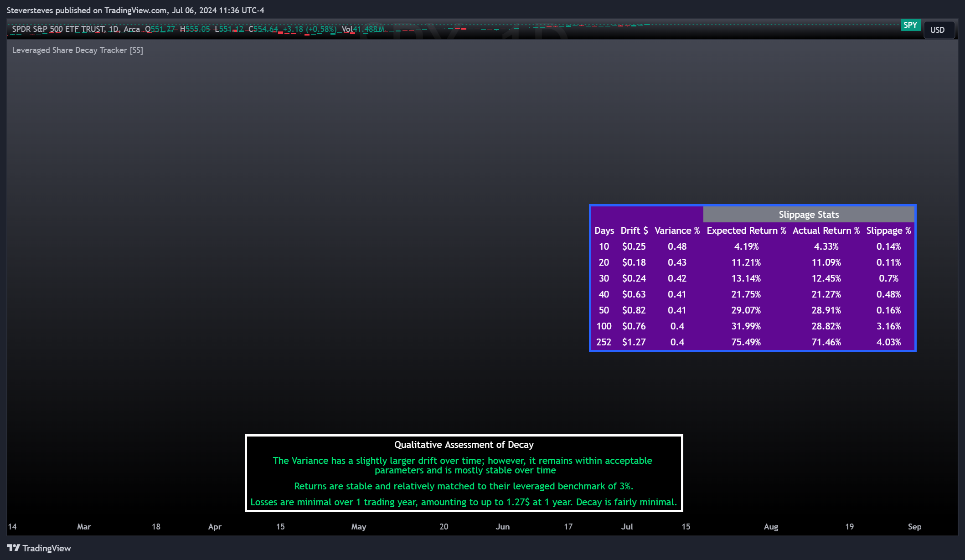Click the $0.18 drift value
965x560 pixels.
pyautogui.click(x=634, y=262)
